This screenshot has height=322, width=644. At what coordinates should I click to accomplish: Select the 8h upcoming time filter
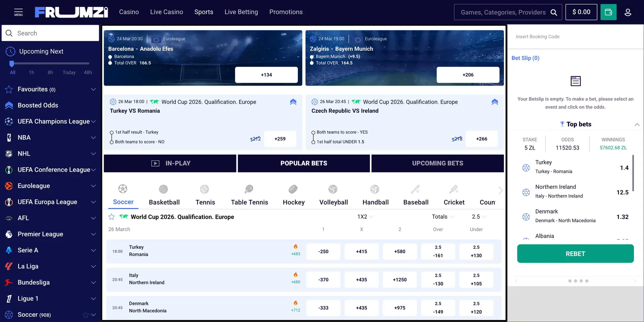50,72
